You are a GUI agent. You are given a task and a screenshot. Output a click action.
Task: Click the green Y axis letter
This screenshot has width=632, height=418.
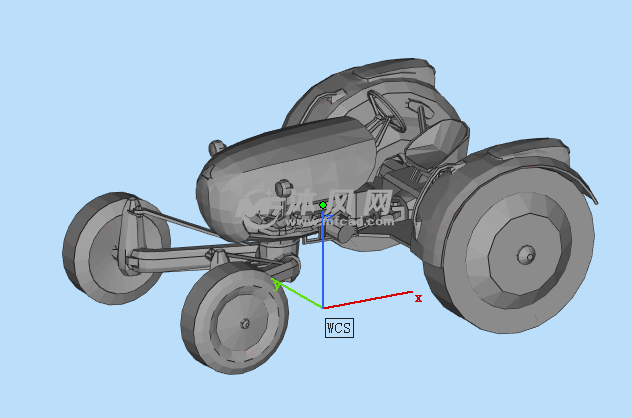pos(276,285)
